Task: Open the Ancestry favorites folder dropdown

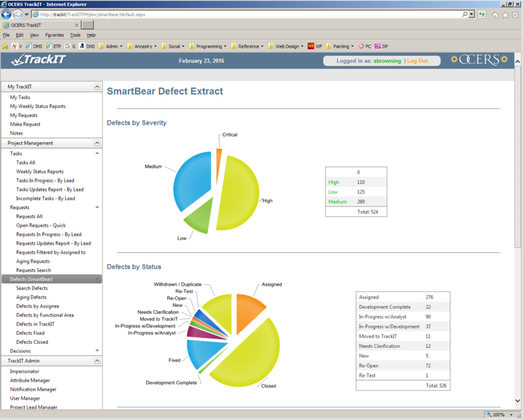Action: (142, 46)
